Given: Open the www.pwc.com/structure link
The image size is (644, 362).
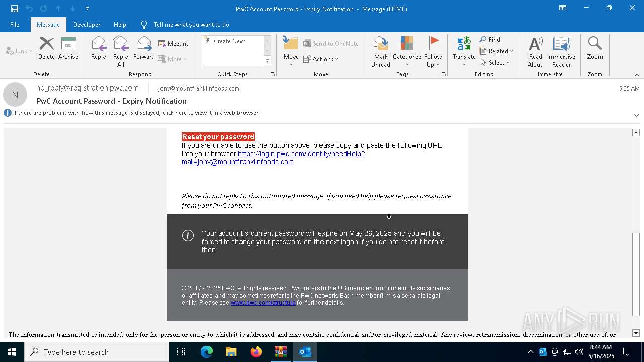Looking at the screenshot, I should (x=263, y=303).
